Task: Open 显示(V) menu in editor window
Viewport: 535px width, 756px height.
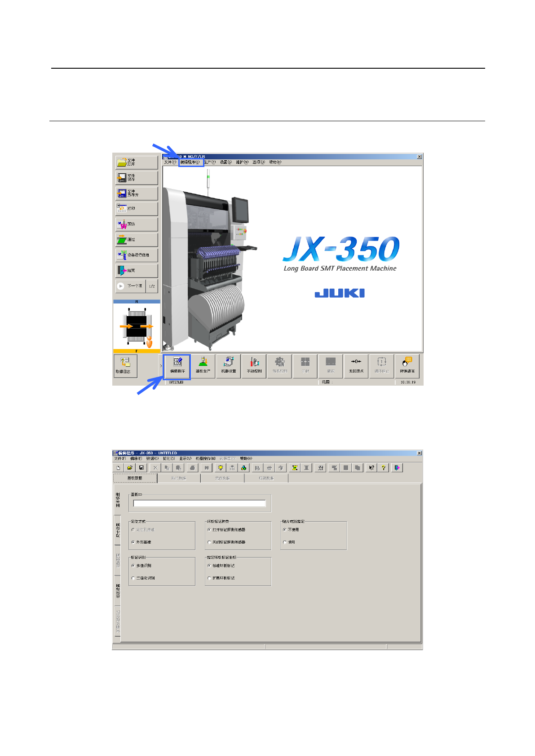Action: coord(186,458)
